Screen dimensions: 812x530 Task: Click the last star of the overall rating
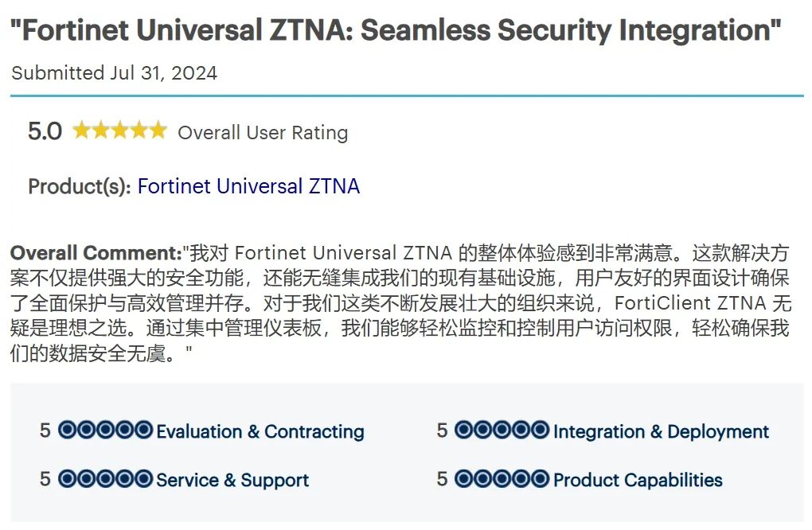click(158, 131)
